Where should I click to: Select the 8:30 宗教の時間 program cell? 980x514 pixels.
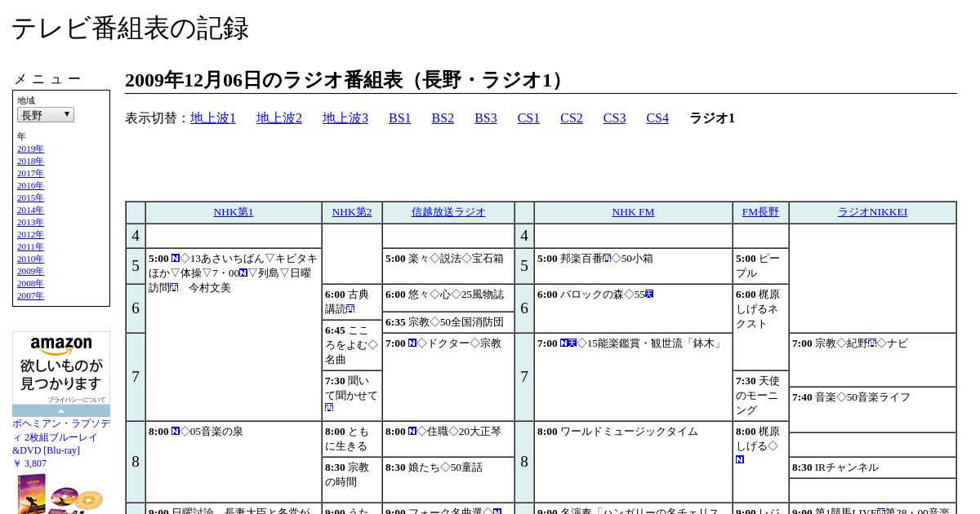click(x=352, y=480)
